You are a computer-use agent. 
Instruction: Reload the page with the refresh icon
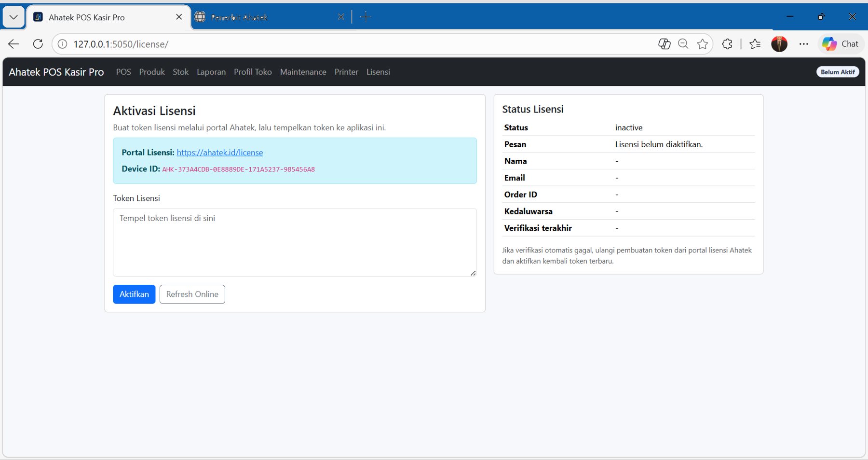pyautogui.click(x=38, y=44)
